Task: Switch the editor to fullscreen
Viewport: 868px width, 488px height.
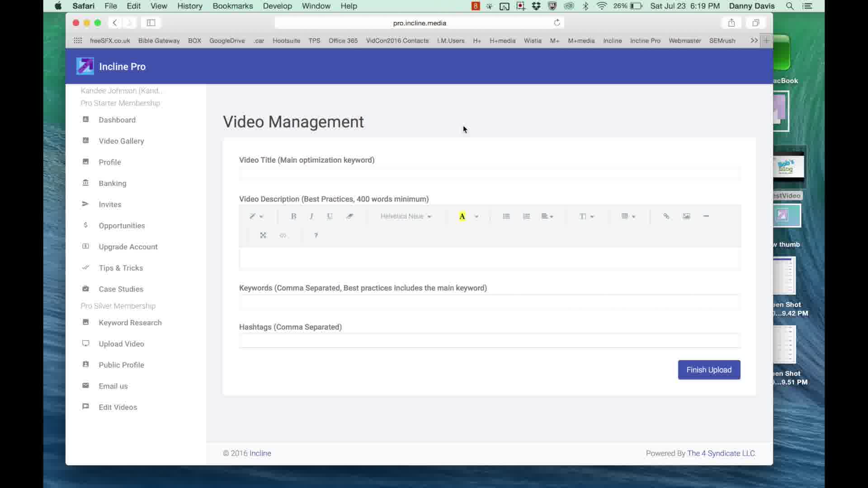Action: pos(263,235)
